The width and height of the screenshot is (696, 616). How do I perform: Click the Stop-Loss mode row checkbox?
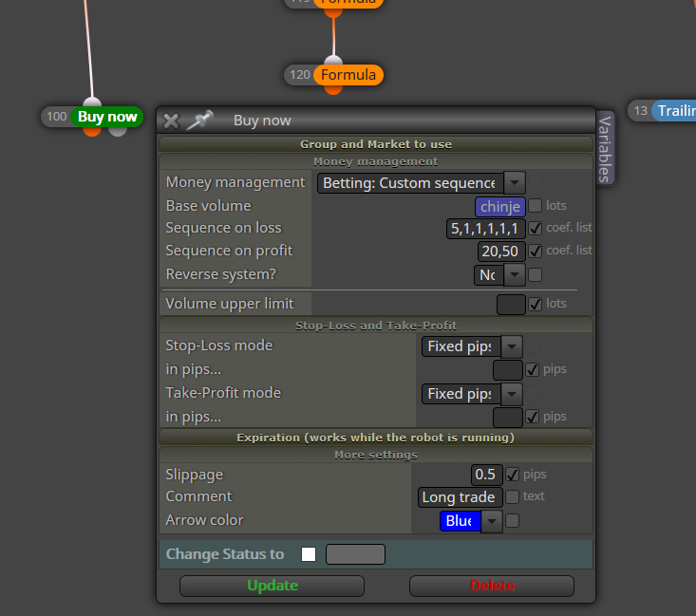(533, 346)
